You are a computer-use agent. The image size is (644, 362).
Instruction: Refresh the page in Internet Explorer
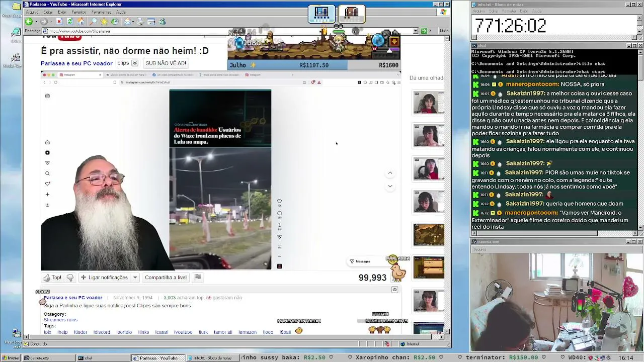click(x=70, y=22)
